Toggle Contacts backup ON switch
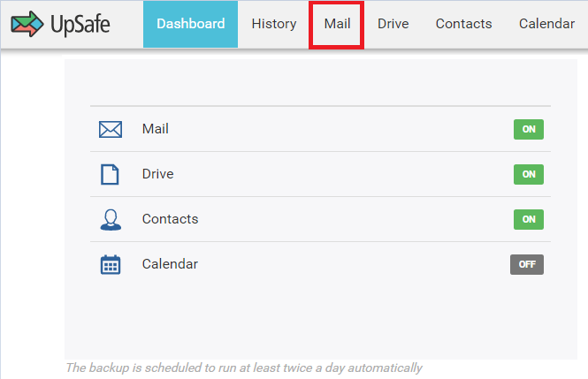The height and width of the screenshot is (379, 588). coord(529,219)
